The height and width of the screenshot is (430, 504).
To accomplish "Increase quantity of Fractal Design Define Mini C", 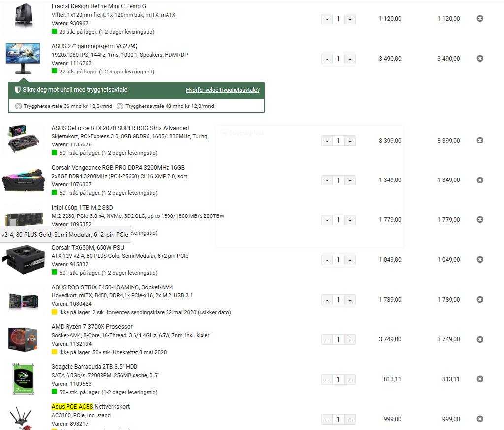I will 350,19.
